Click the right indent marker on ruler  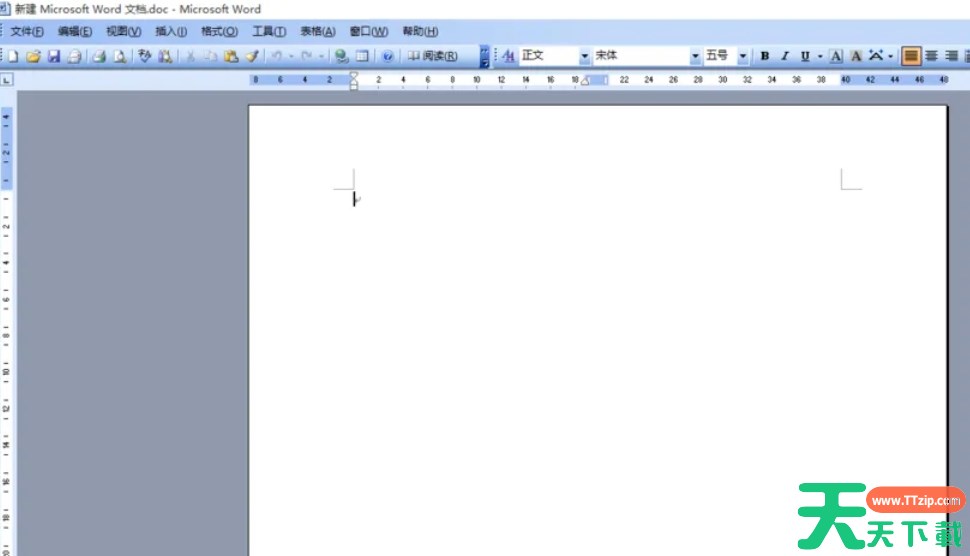tap(585, 81)
